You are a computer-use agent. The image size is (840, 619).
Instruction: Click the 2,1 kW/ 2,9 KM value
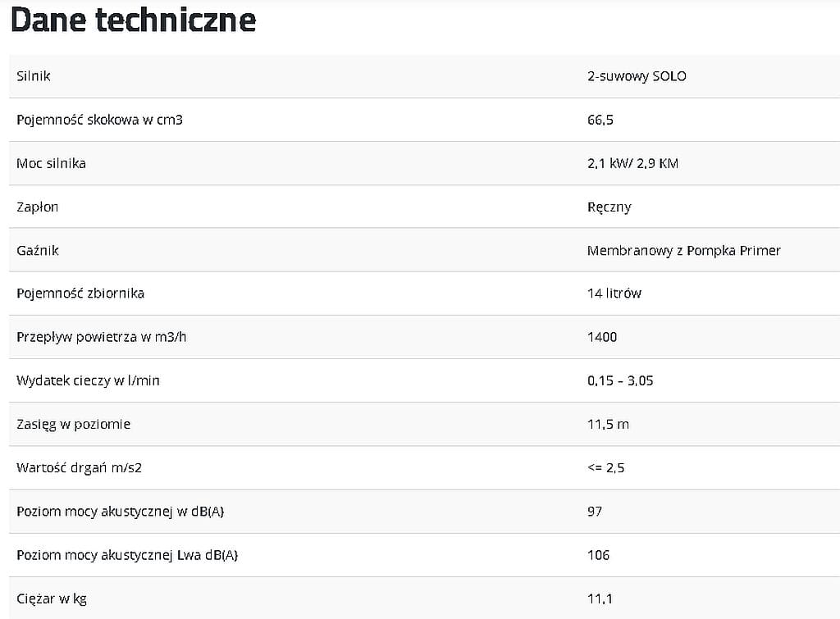pos(632,163)
